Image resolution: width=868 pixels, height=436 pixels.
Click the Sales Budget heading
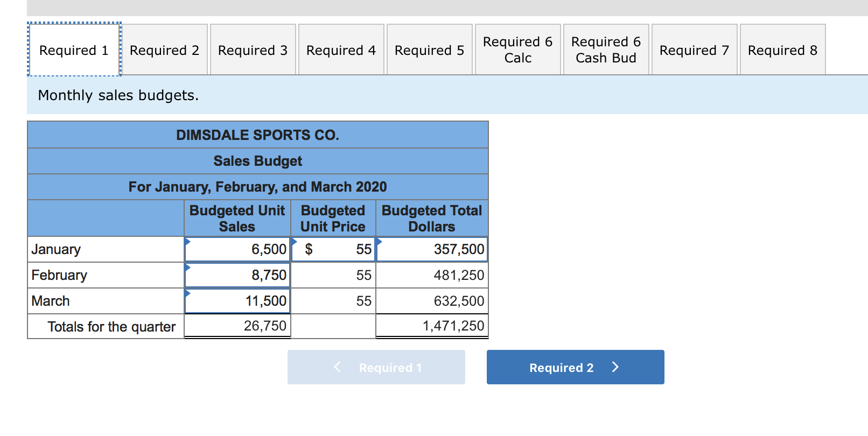[258, 161]
